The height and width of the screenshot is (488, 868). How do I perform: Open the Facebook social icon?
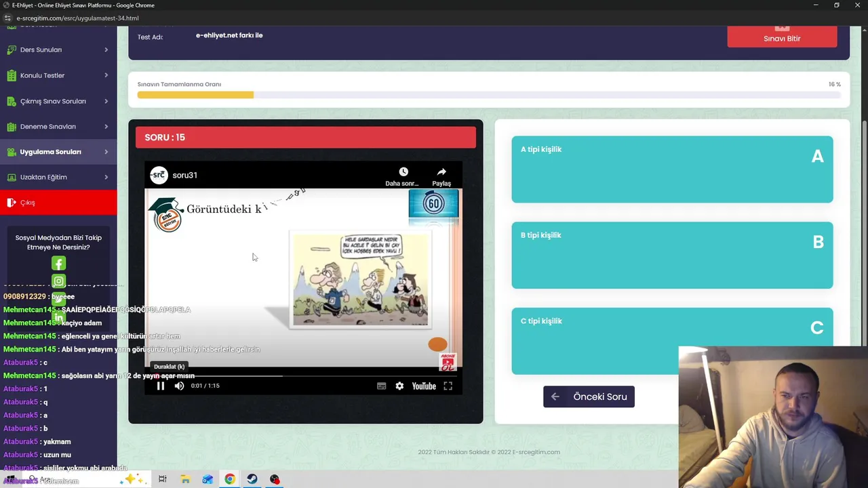coord(59,264)
